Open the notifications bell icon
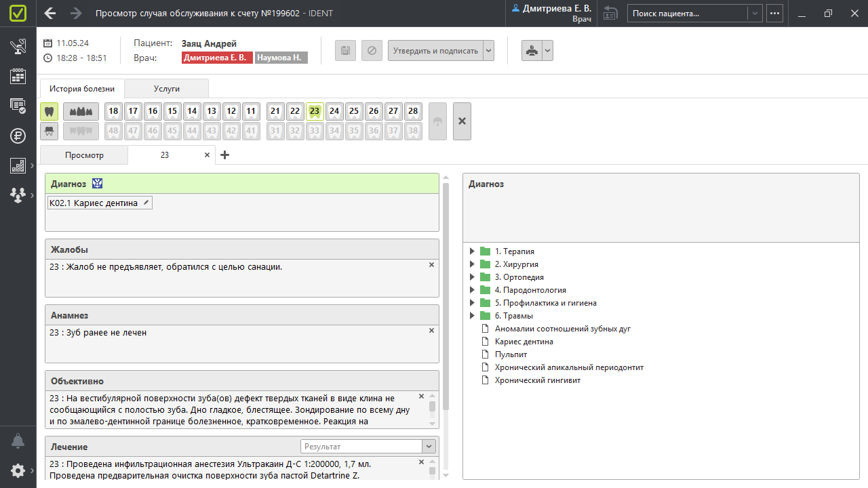The height and width of the screenshot is (488, 868). tap(18, 441)
